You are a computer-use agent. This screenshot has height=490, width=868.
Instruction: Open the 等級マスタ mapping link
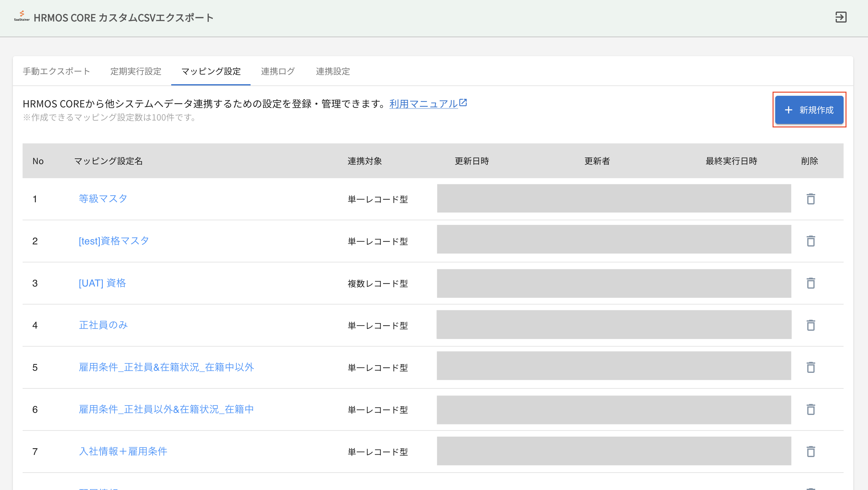click(103, 199)
